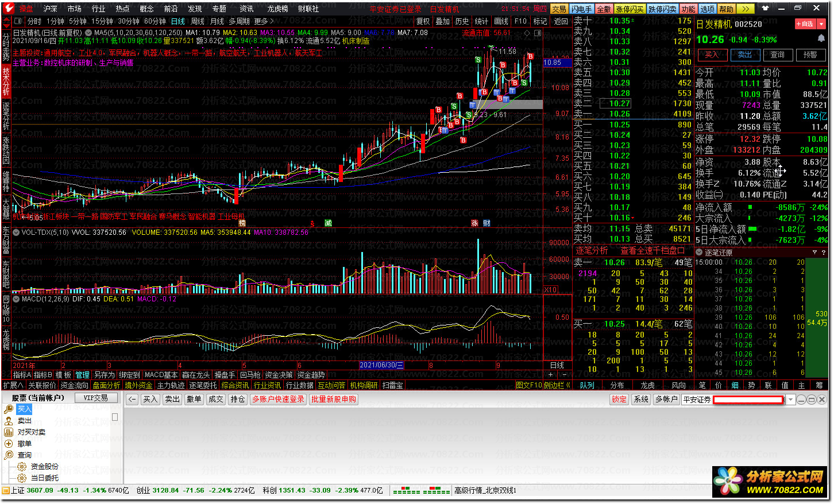Click the alert bell icon for 日发精机
This screenshot has height=504, width=834.
pos(821,38)
